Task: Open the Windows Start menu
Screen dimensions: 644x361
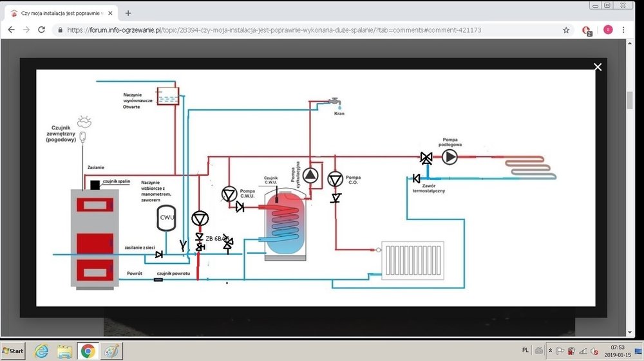Action: (x=14, y=351)
